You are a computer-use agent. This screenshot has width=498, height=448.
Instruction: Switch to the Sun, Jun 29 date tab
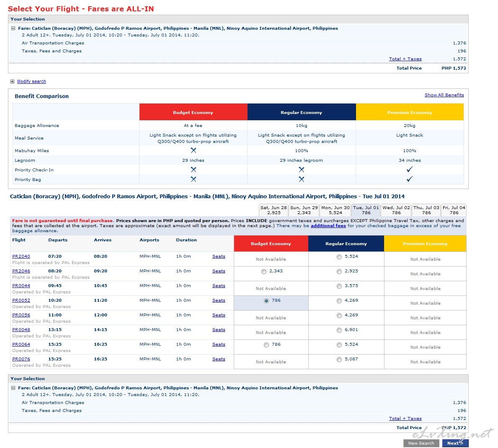[304, 210]
